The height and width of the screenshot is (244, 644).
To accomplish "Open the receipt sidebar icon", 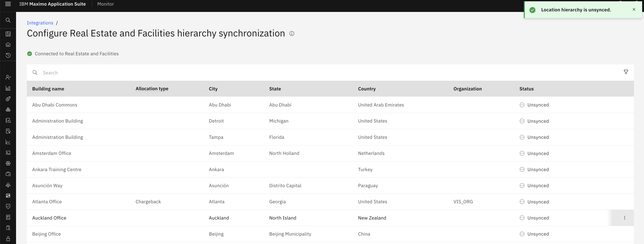I will point(8,217).
